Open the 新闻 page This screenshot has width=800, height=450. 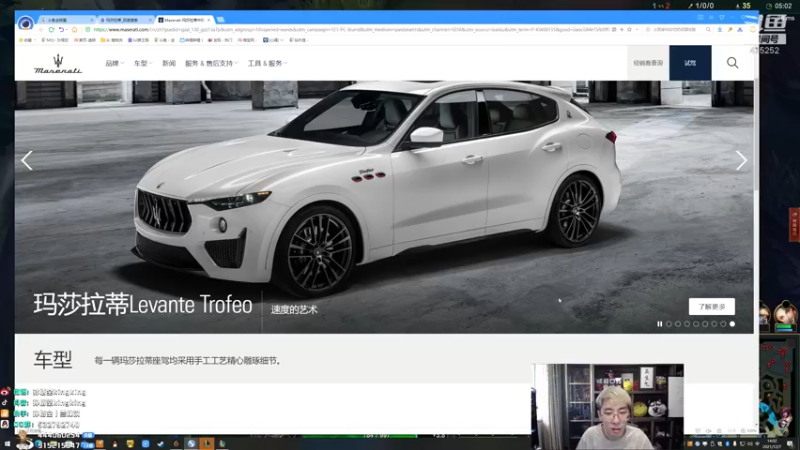coord(169,63)
